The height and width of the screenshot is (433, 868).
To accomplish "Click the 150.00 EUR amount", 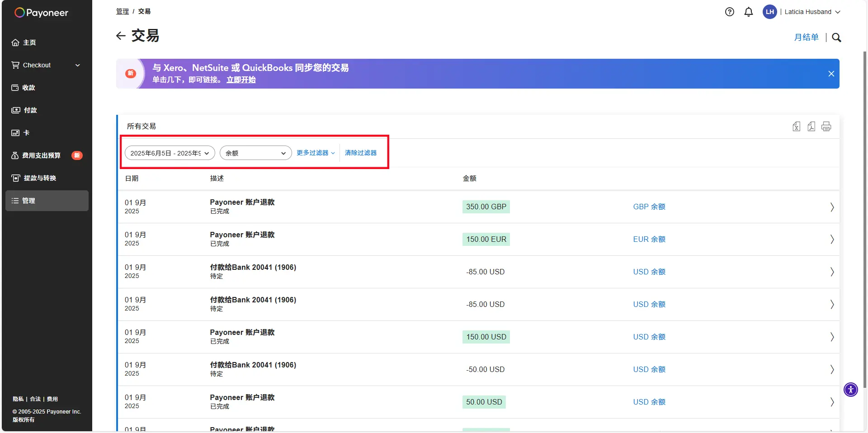I will [x=486, y=240].
